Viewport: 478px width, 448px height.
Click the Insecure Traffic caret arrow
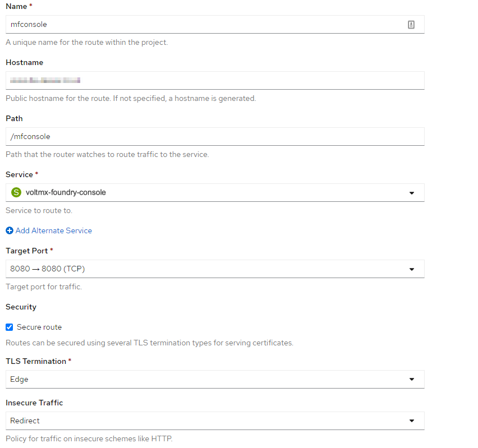click(x=412, y=421)
